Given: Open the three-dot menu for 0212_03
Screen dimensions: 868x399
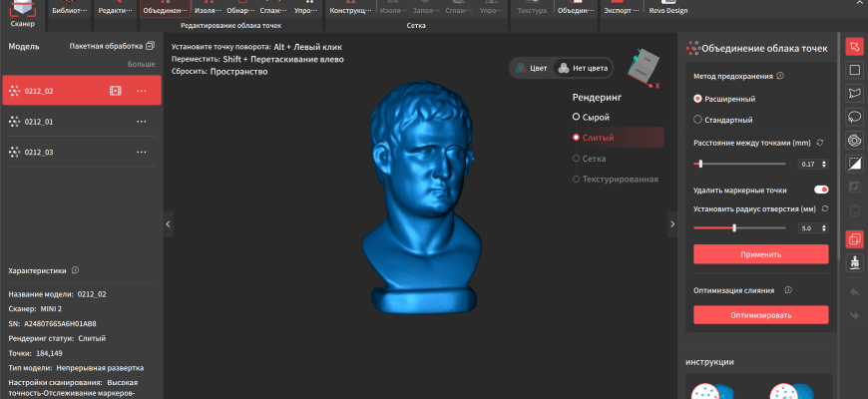Looking at the screenshot, I should (x=142, y=152).
